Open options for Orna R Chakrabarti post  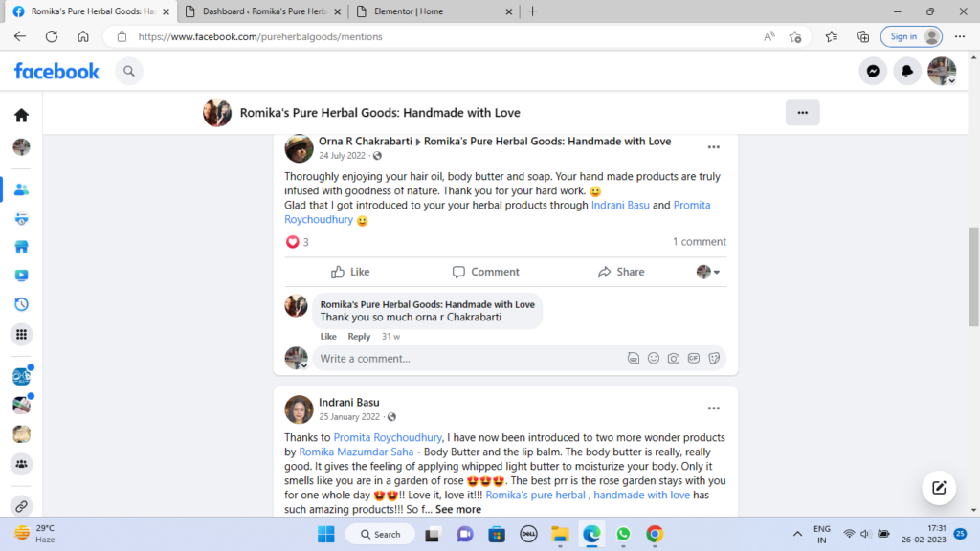coord(713,147)
